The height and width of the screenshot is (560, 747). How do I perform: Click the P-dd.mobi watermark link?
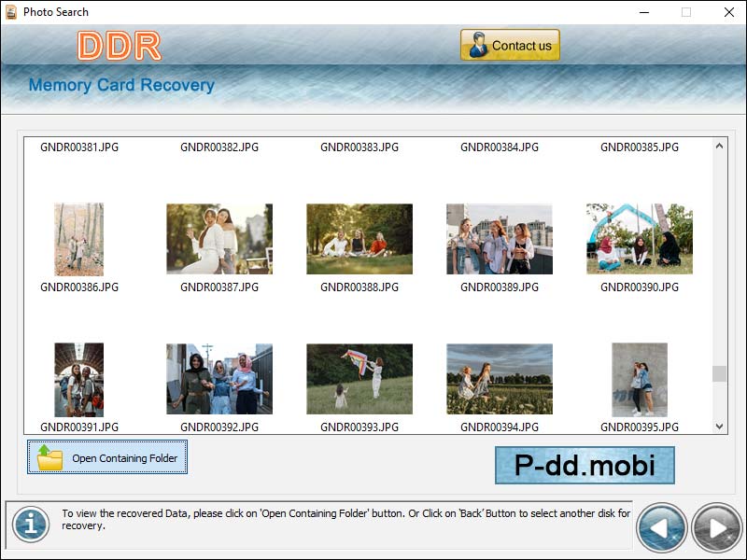(585, 465)
